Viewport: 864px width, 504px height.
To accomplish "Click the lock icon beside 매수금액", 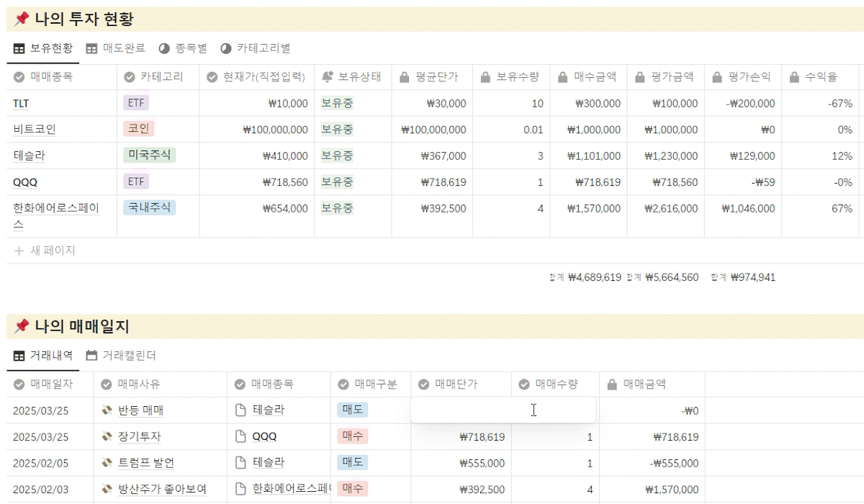I will (563, 76).
